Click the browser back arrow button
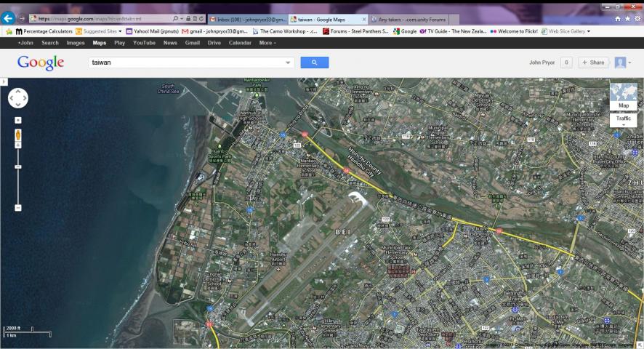This screenshot has height=349, width=644. (x=9, y=18)
